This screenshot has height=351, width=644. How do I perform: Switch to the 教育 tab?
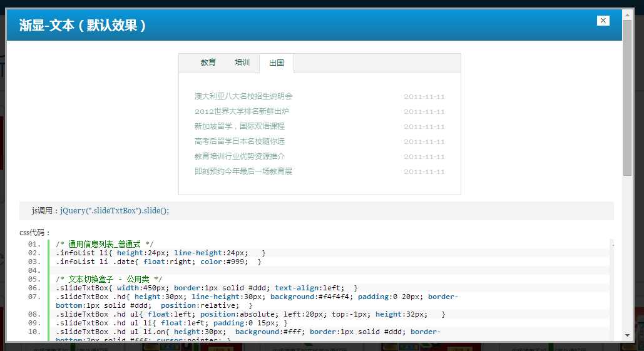(208, 63)
